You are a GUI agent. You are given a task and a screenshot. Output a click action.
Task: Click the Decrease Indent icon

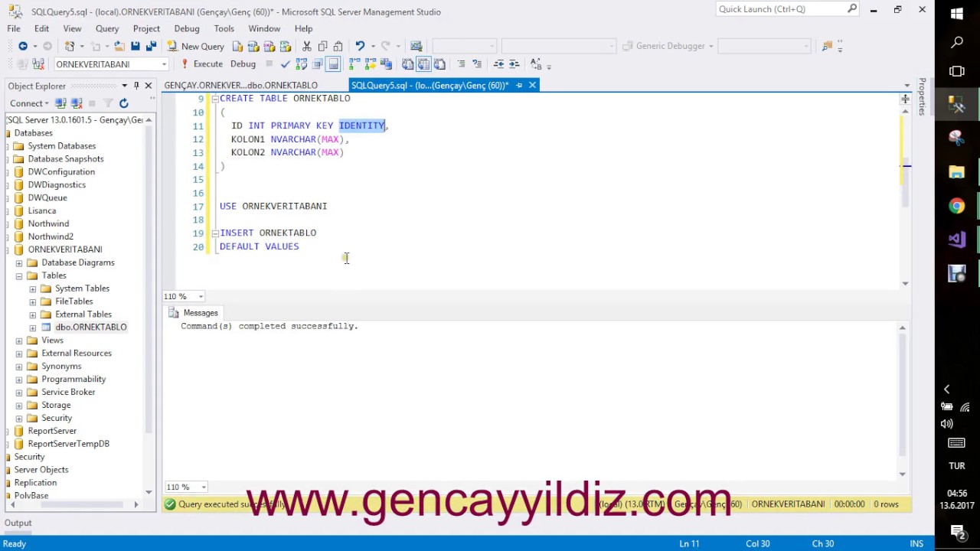498,64
